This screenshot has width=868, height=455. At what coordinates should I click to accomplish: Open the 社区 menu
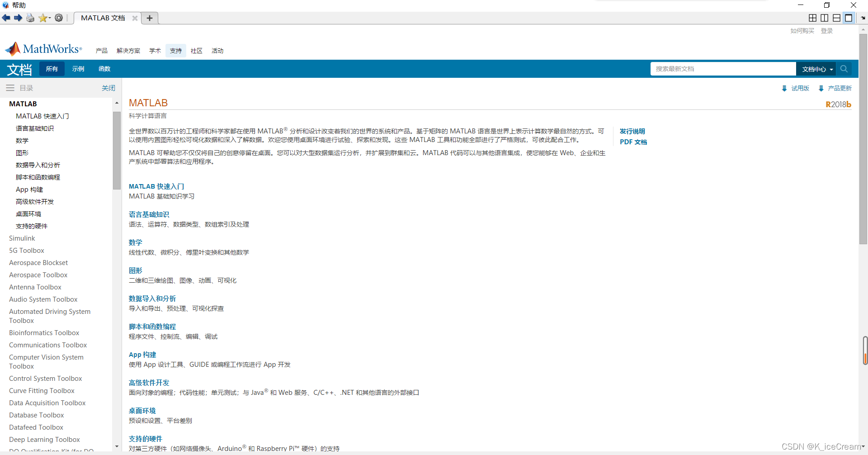[x=197, y=51]
